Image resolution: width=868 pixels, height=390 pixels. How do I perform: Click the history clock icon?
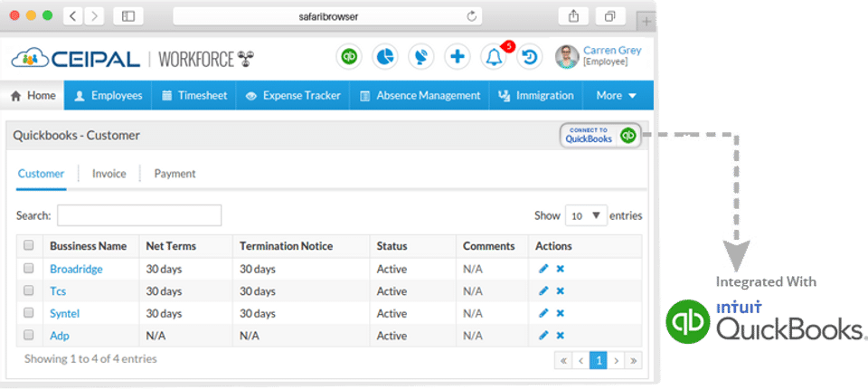(529, 56)
